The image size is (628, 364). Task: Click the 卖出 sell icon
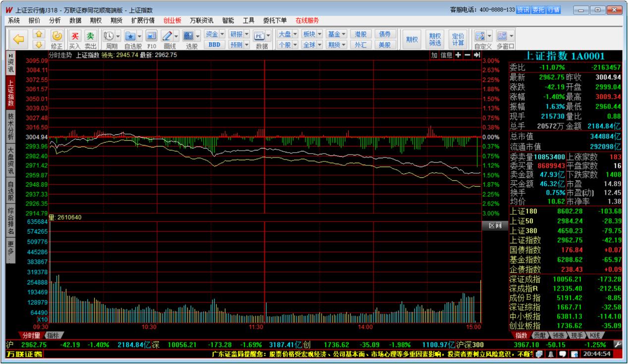tap(90, 37)
